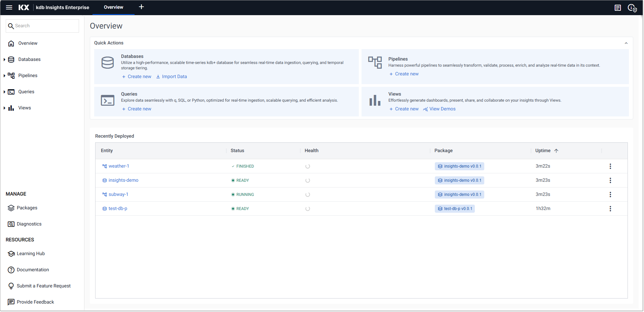Click inside the Search field
644x312 pixels.
(x=42, y=26)
